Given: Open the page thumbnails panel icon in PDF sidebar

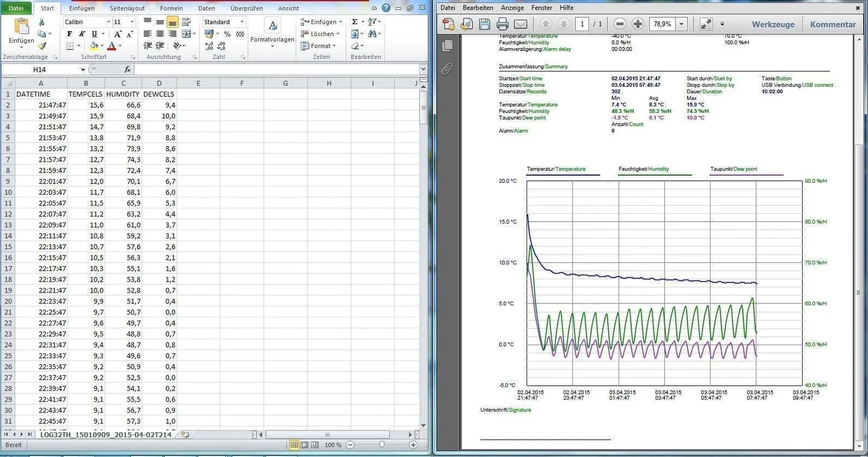Looking at the screenshot, I should (447, 46).
